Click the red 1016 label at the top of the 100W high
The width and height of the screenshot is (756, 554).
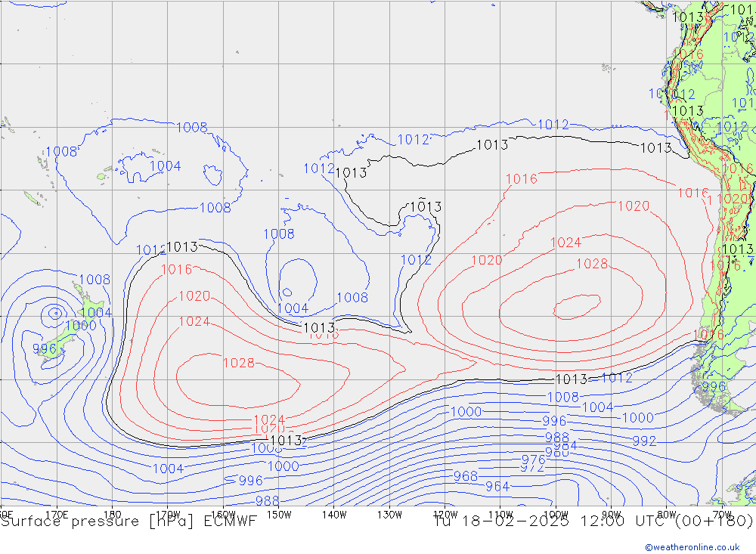(522, 179)
